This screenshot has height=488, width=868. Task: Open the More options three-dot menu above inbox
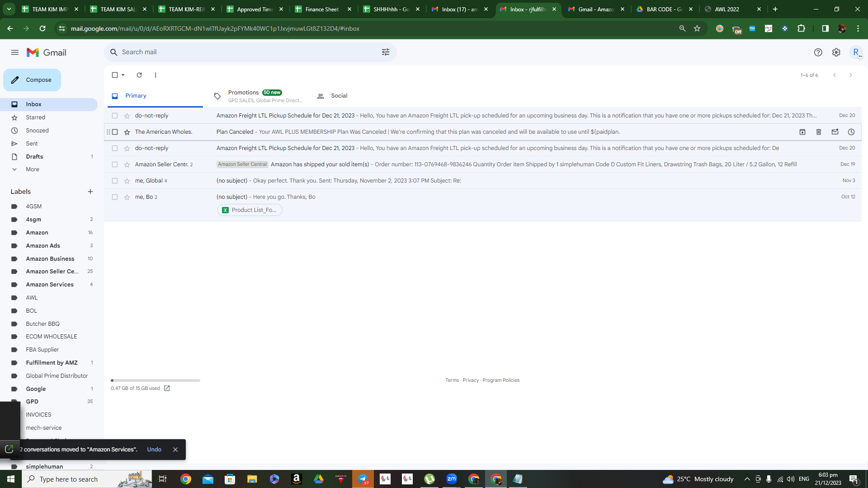pos(156,75)
